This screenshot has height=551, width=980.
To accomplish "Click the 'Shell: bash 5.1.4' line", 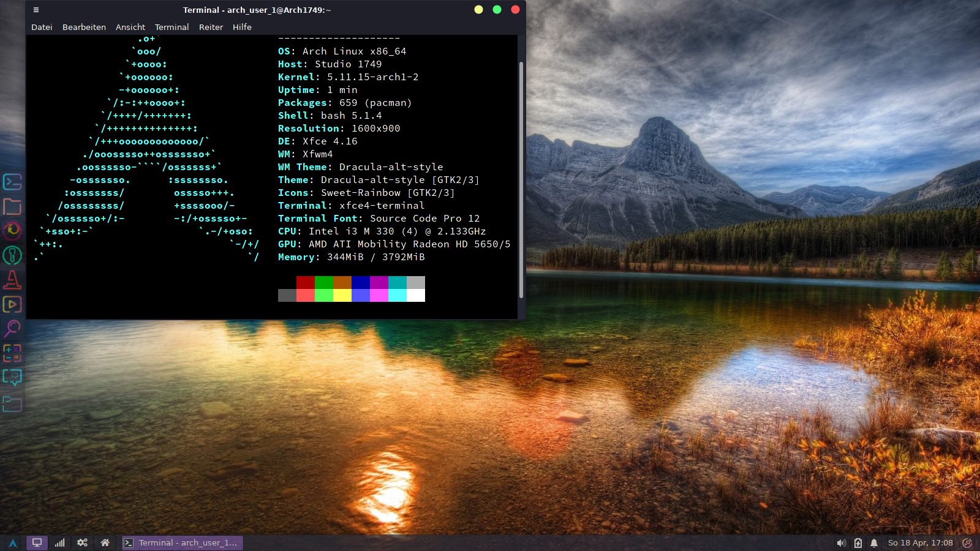I will click(330, 116).
